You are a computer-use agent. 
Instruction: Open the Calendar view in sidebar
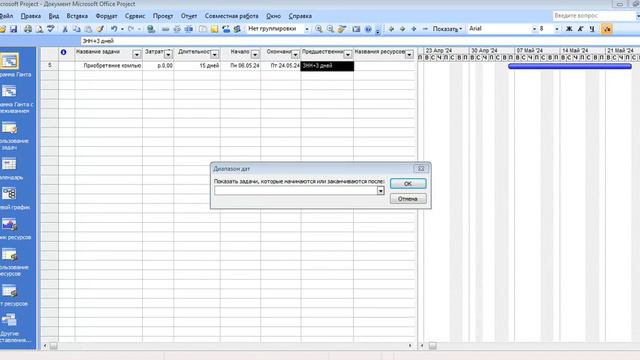point(10,168)
